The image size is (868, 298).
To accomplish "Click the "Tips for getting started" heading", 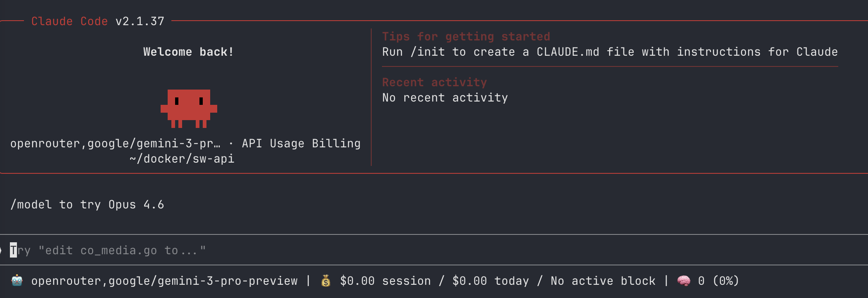I will click(x=466, y=37).
